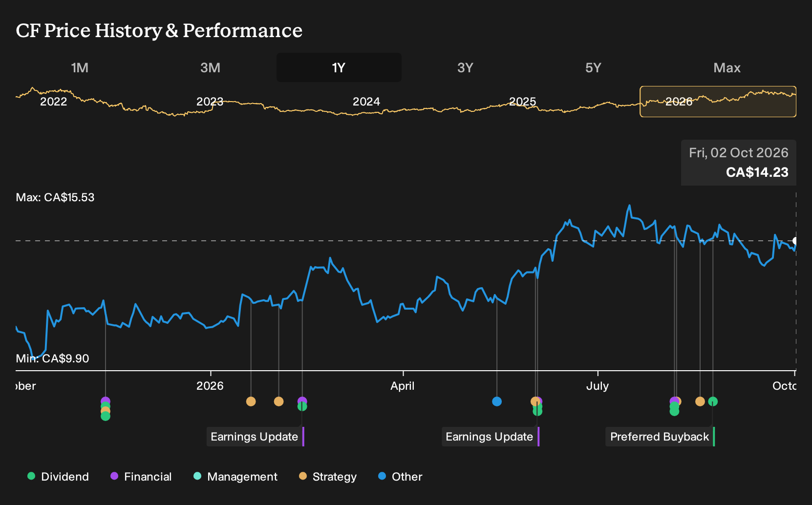Image resolution: width=812 pixels, height=505 pixels.
Task: Switch to the 3Y time range
Action: [x=465, y=67]
